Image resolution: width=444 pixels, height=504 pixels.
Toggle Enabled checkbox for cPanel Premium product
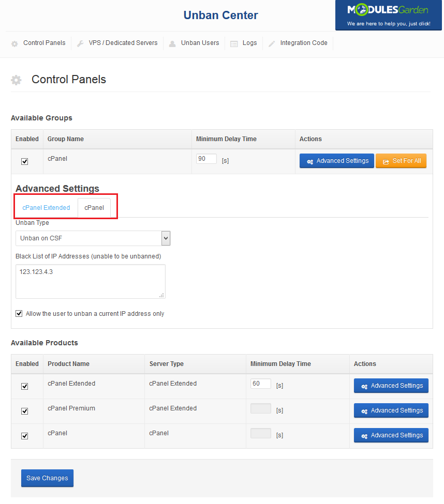pos(24,411)
